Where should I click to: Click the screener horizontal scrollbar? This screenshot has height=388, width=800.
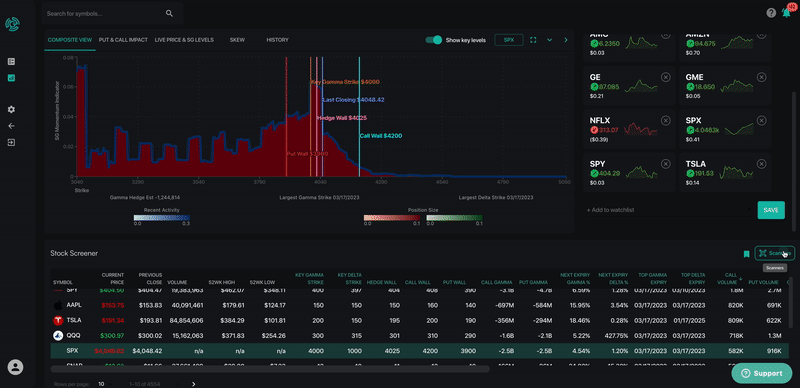click(x=270, y=369)
